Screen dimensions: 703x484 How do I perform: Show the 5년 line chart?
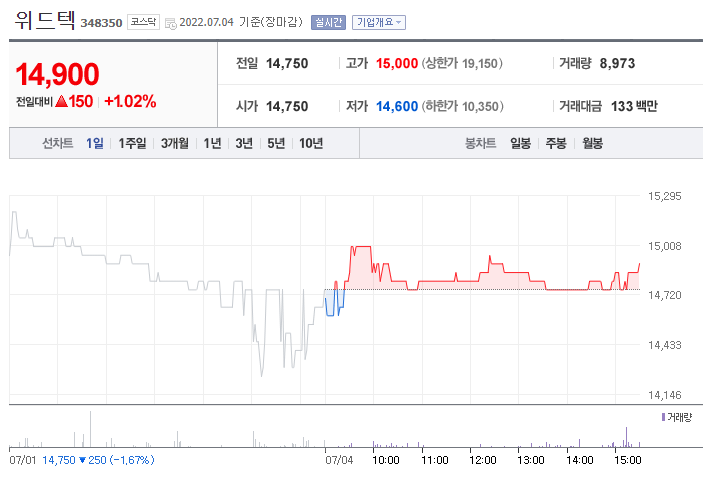[x=276, y=143]
